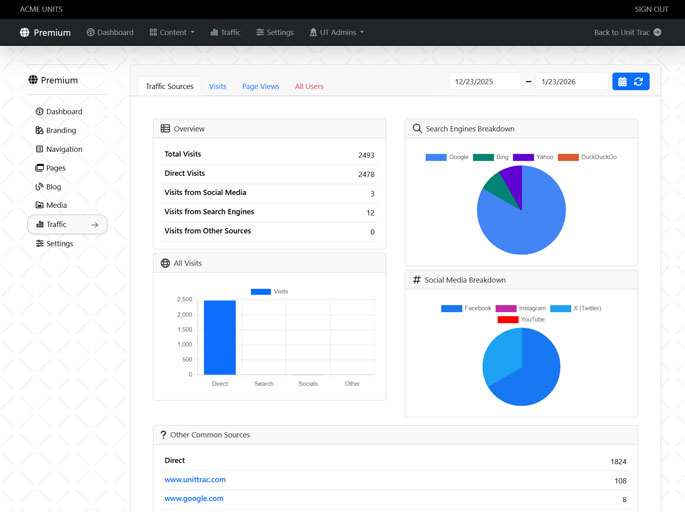The image size is (685, 512).
Task: Expand the Traffic sidebar arrow
Action: point(95,225)
